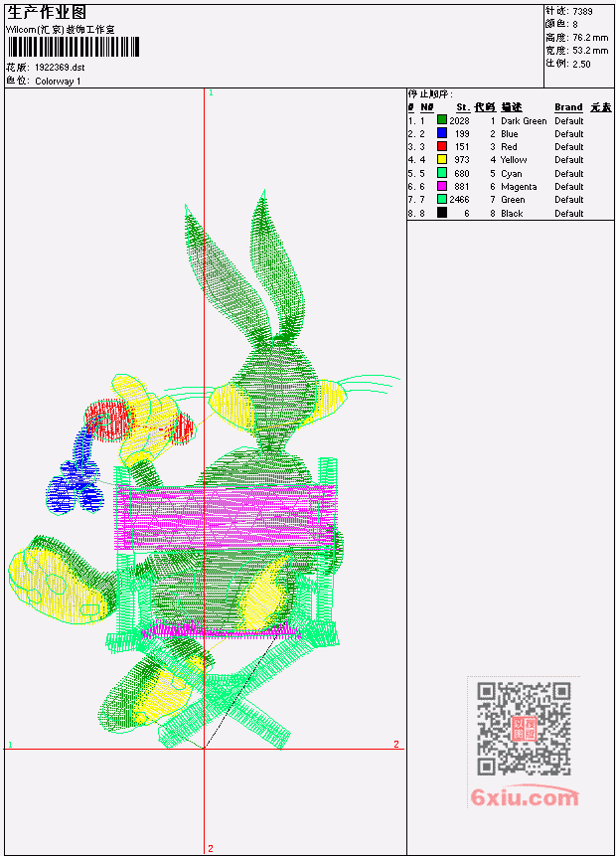Click the stitch count 151
616x856 pixels.
(x=462, y=147)
